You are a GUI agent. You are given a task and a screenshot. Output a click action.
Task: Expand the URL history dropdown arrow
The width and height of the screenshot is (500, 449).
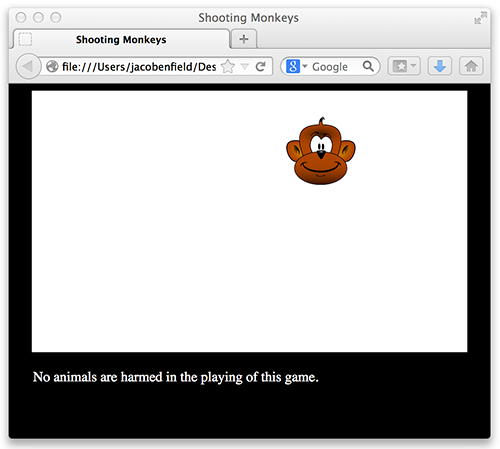[245, 66]
